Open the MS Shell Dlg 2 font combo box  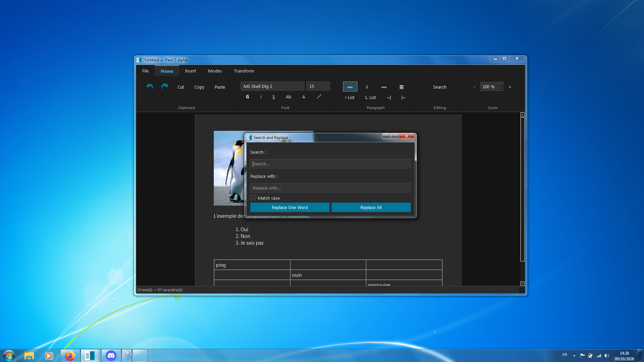pos(272,86)
